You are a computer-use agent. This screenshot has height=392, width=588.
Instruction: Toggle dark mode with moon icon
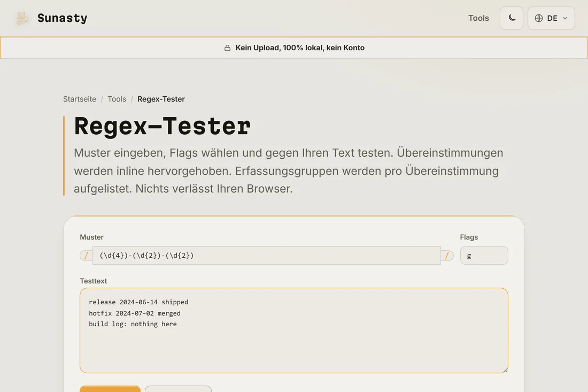[512, 18]
